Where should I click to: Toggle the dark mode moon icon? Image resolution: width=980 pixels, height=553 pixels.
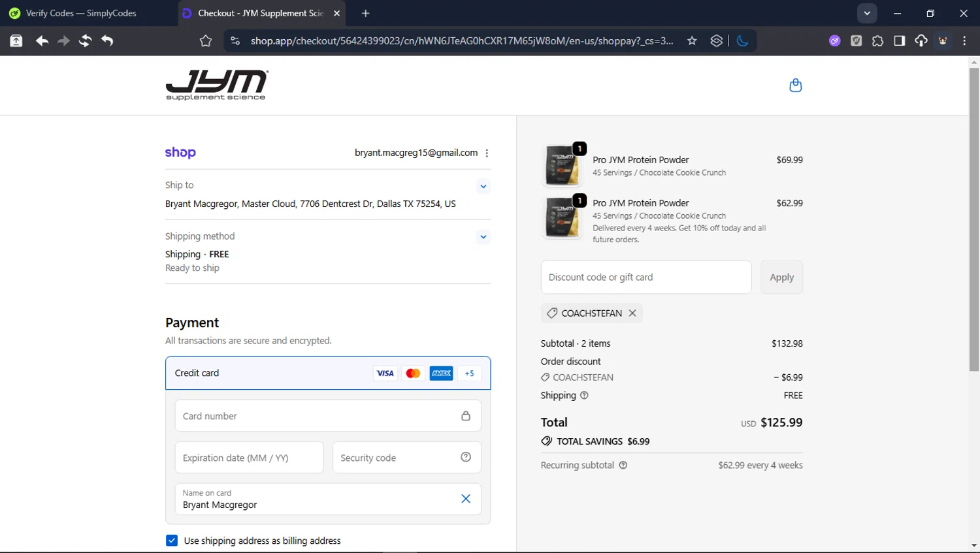(x=742, y=41)
